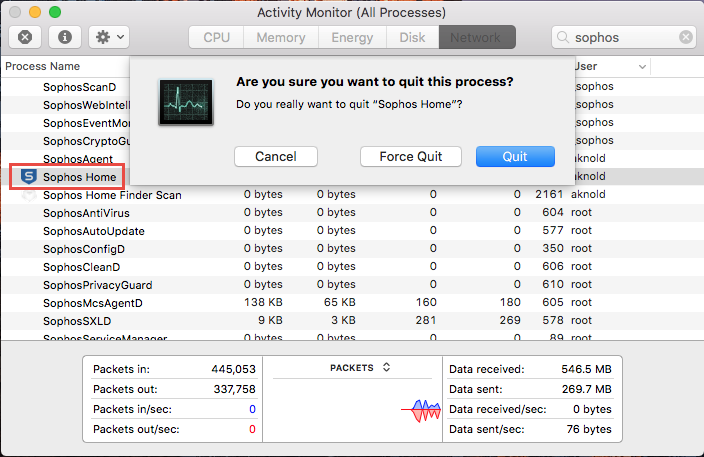Select the SophosEventMon process row
Viewport: 704px width, 457px height.
click(x=86, y=123)
